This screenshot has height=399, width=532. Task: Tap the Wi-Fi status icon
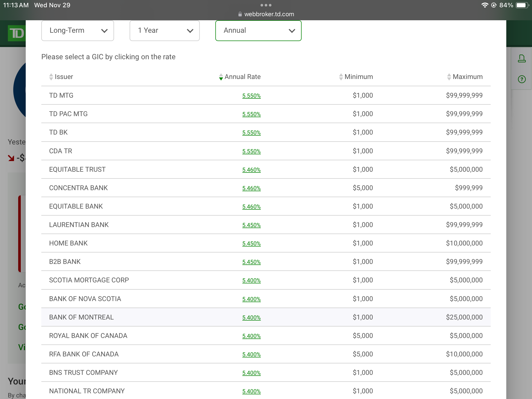point(485,5)
